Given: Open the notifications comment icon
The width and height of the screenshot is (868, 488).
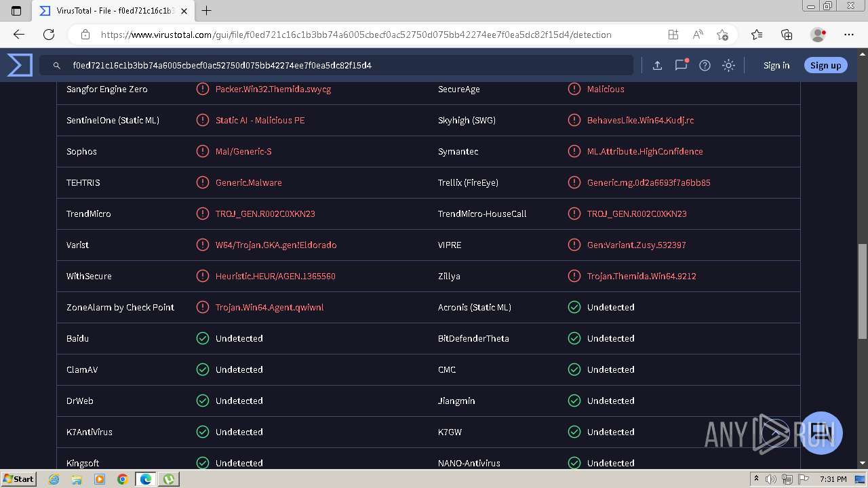Looking at the screenshot, I should coord(682,65).
